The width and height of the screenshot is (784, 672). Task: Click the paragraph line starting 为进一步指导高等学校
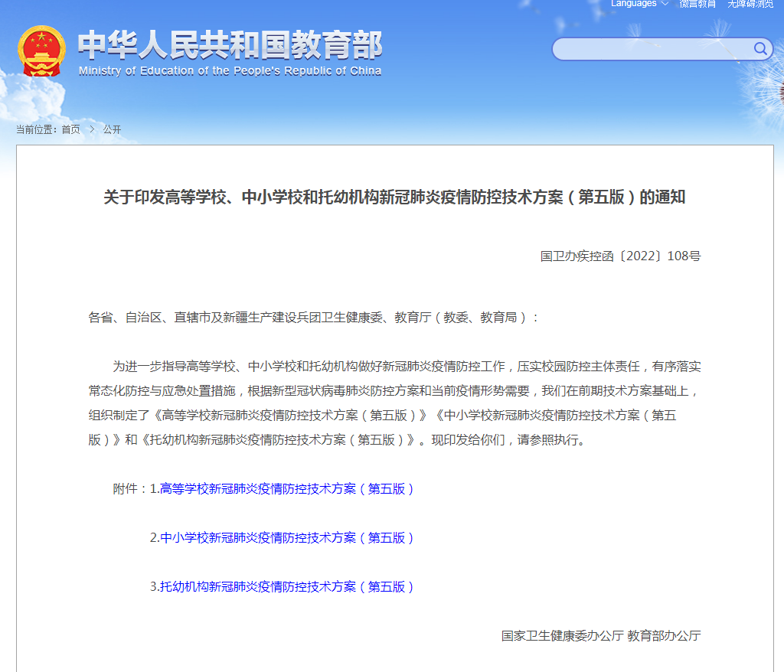pos(407,367)
